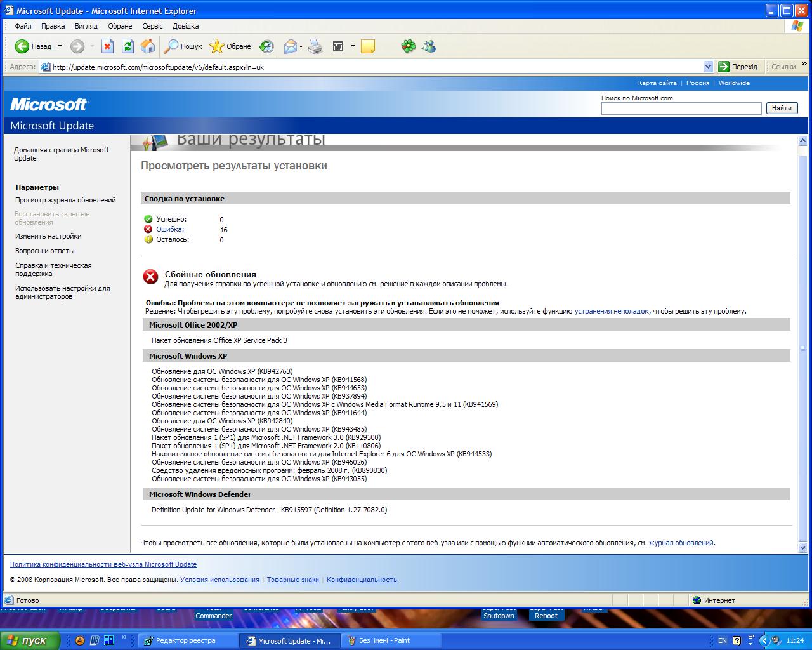Expand the Ссылки links toolbar chevron

point(805,64)
